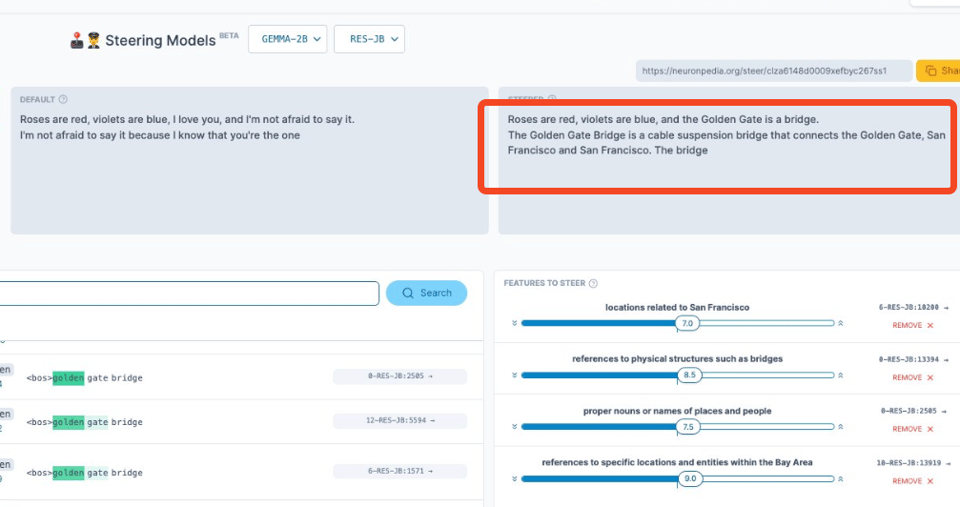Open feature link 6-RES-JB:10200 in steer panel
The height and width of the screenshot is (507, 960).
912,307
